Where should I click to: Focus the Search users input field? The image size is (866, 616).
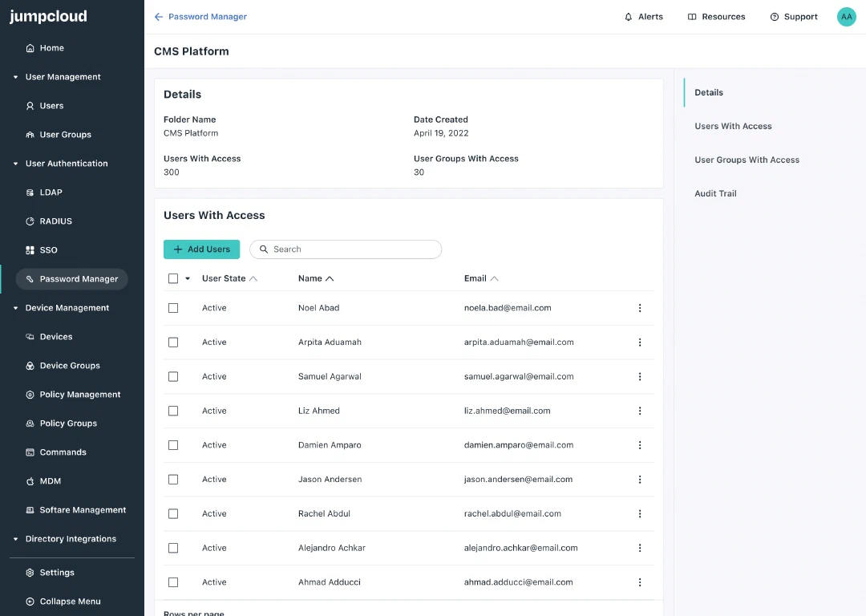[x=346, y=249]
